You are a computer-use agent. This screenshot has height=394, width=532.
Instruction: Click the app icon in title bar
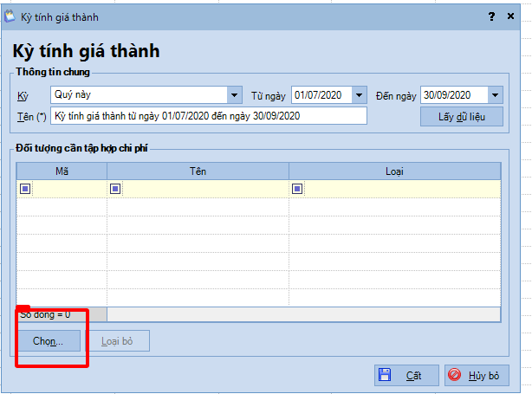click(10, 16)
